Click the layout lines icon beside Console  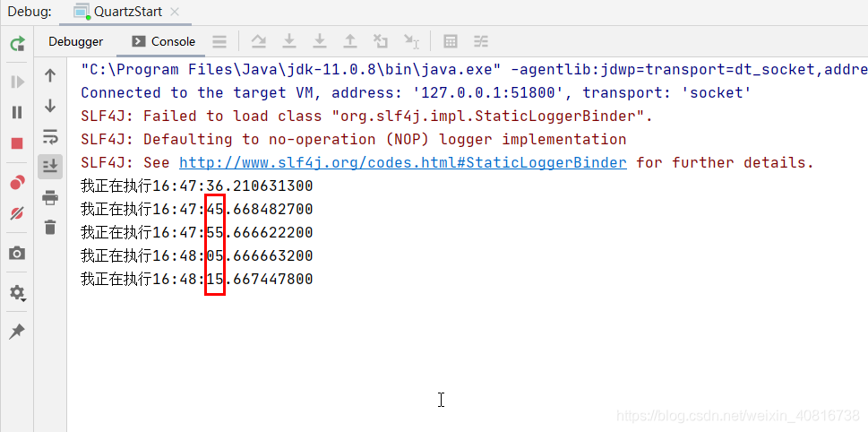(219, 41)
